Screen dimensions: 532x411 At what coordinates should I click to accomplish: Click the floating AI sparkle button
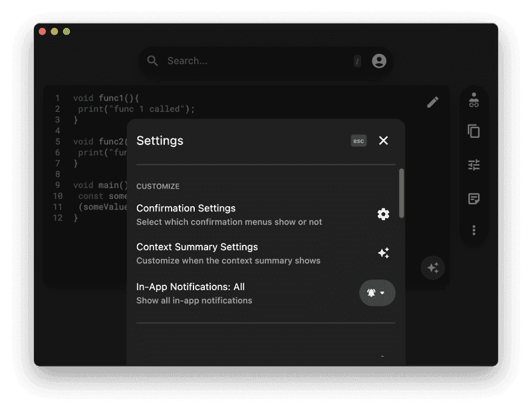[433, 268]
